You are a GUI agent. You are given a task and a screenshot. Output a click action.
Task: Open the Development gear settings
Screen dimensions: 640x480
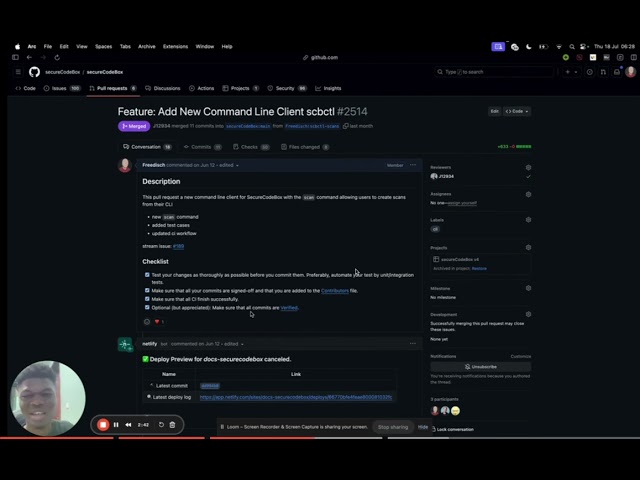(528, 314)
